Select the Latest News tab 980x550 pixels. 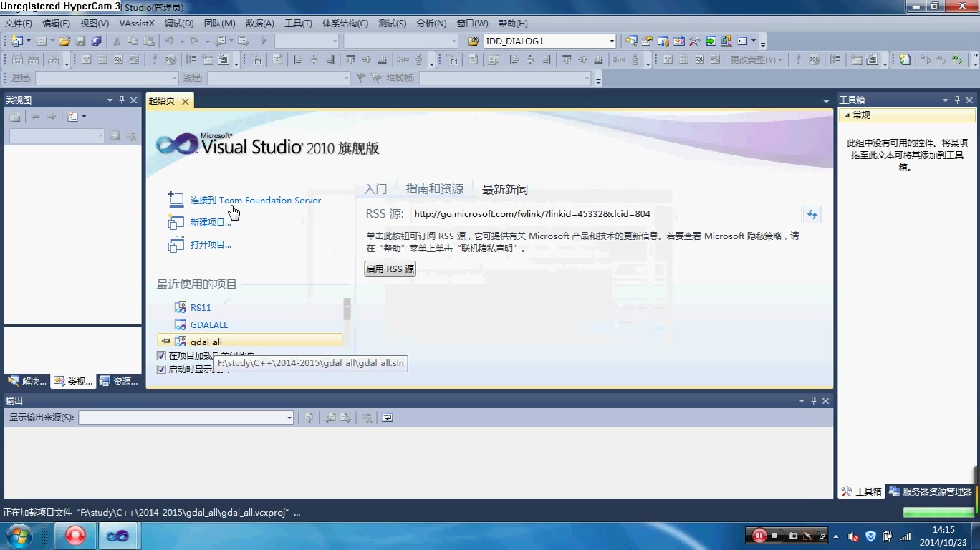point(505,190)
